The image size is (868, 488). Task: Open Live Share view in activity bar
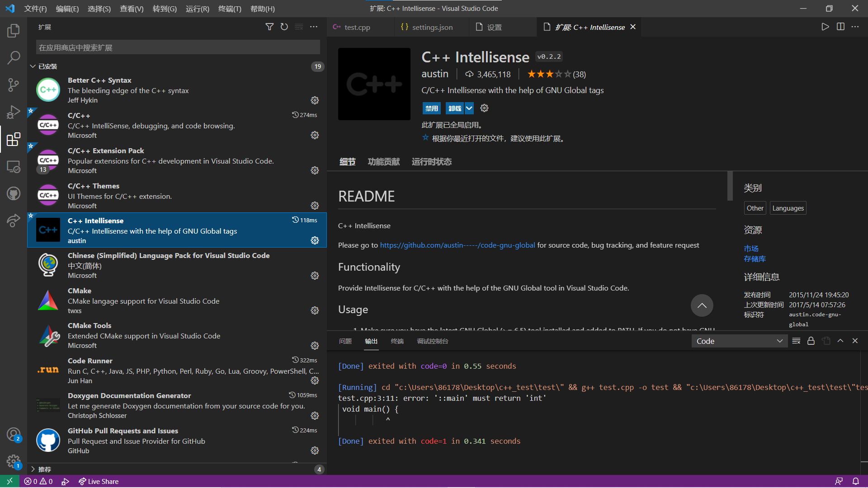click(14, 221)
